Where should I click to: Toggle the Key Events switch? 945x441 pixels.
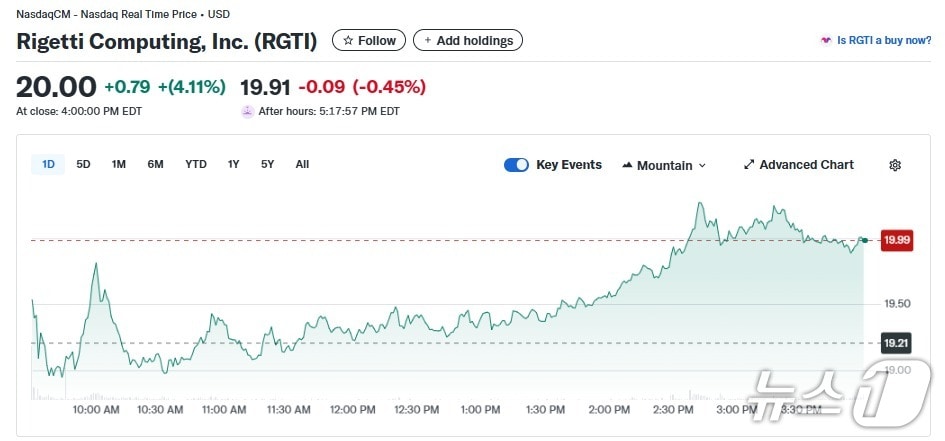[x=516, y=165]
